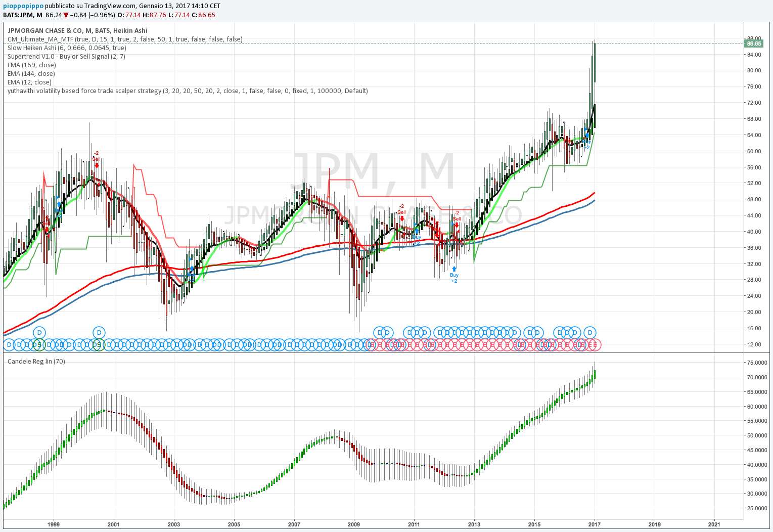Select the Slow Heiken Ashi indicator label

[x=67, y=48]
